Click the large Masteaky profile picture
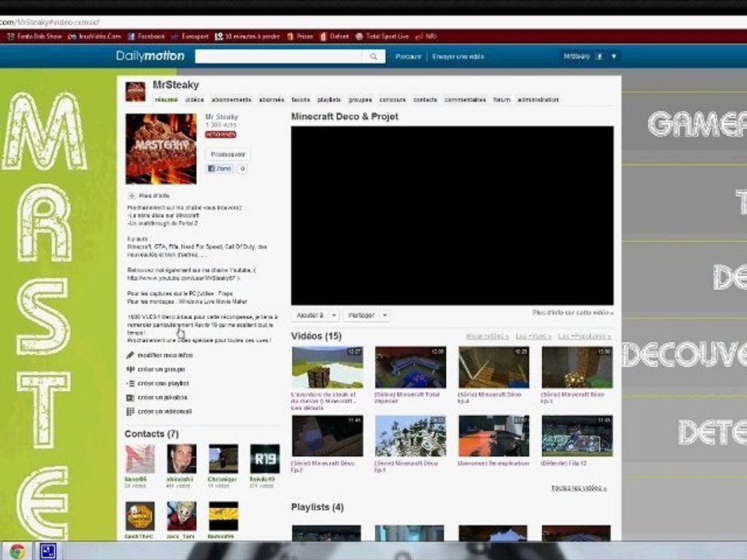This screenshot has height=560, width=747. [x=161, y=149]
